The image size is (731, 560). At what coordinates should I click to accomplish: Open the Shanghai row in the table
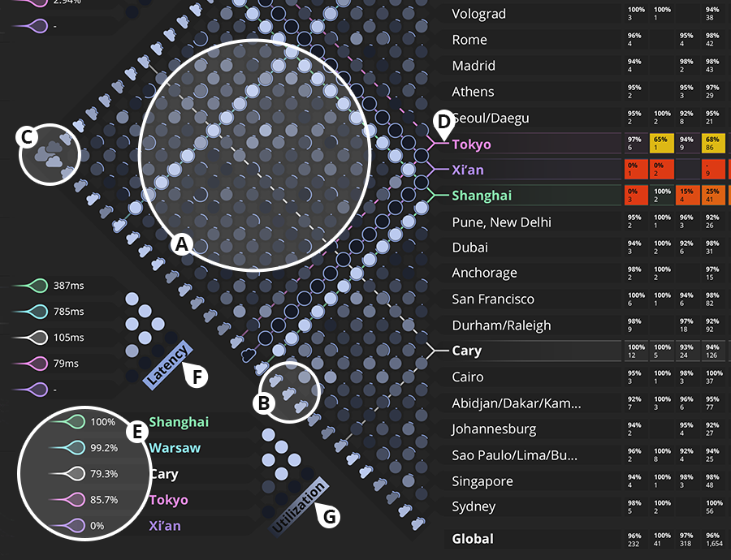(482, 196)
